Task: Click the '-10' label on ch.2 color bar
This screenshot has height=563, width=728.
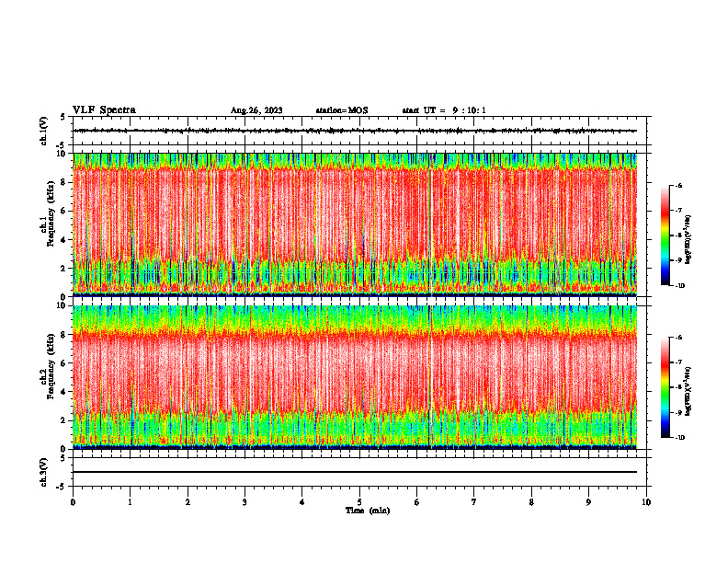Action: [680, 438]
